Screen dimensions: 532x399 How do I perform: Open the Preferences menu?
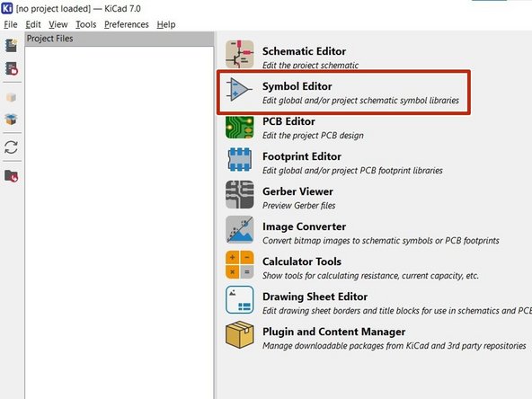point(126,24)
